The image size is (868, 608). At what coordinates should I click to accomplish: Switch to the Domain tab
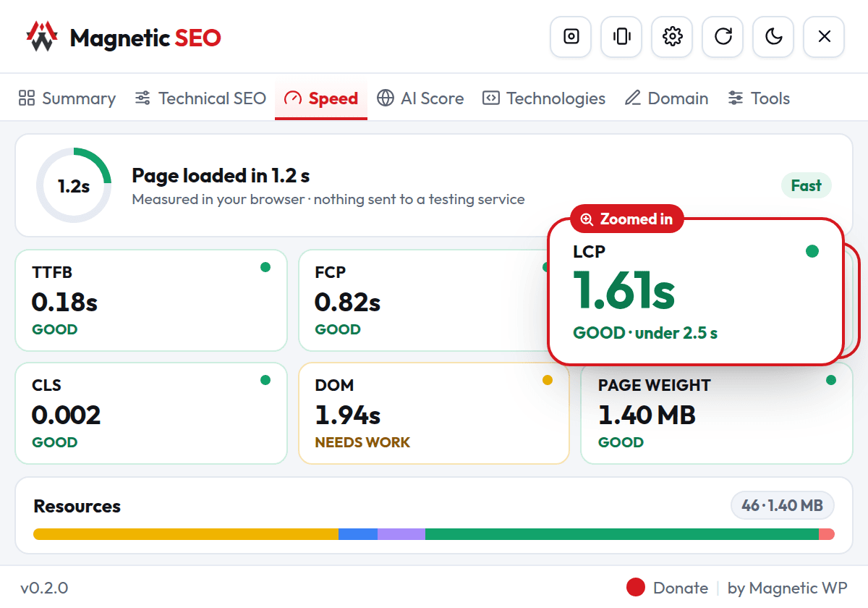(666, 98)
